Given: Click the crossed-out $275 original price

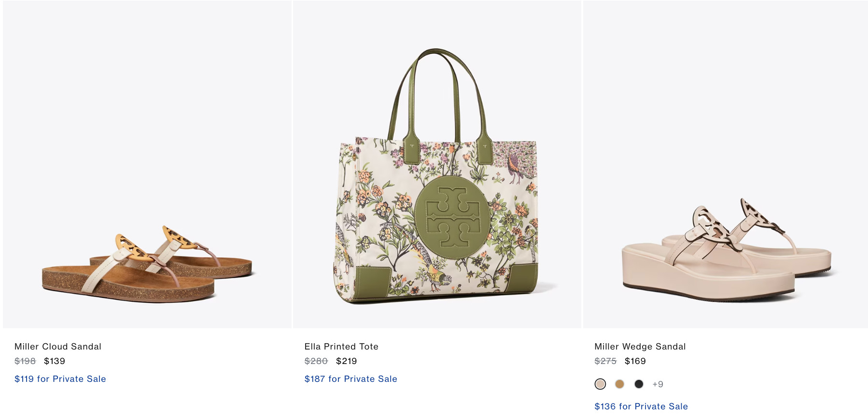Looking at the screenshot, I should tap(605, 361).
